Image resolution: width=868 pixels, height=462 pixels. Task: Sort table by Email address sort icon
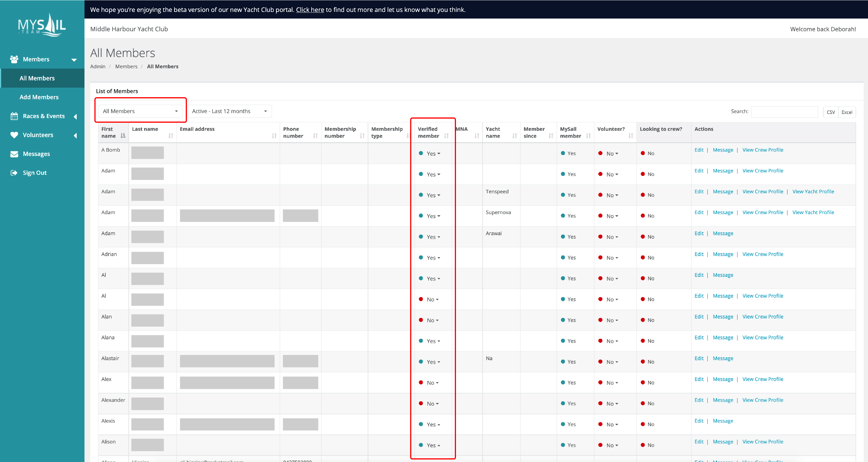(274, 135)
